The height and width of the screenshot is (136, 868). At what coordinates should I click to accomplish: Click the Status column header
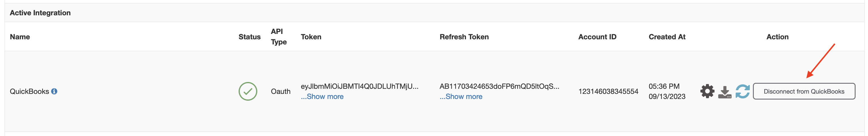point(249,37)
